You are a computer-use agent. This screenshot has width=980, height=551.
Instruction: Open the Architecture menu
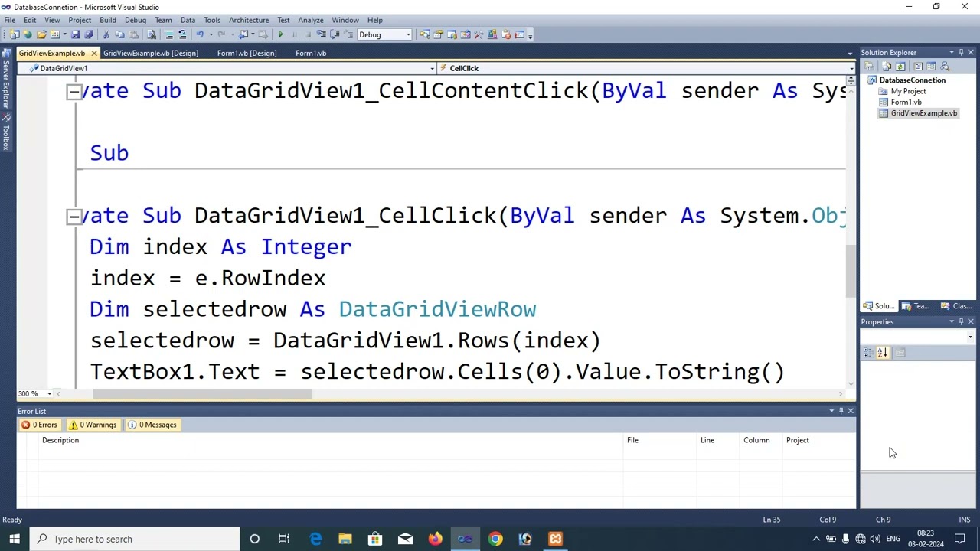[x=249, y=20]
